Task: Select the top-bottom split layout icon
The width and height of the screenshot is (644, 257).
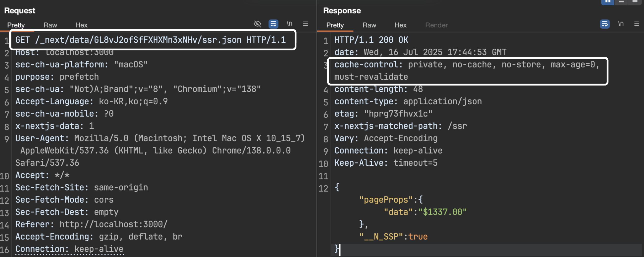Action: click(x=621, y=2)
